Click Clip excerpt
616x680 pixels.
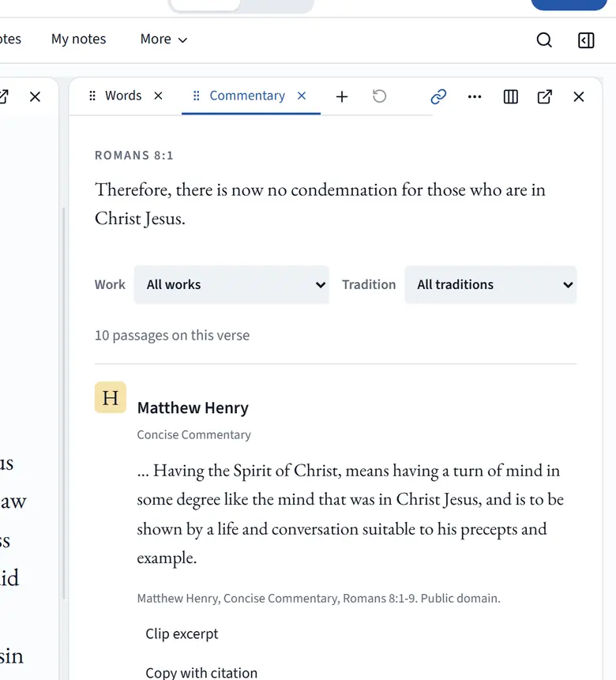point(182,634)
